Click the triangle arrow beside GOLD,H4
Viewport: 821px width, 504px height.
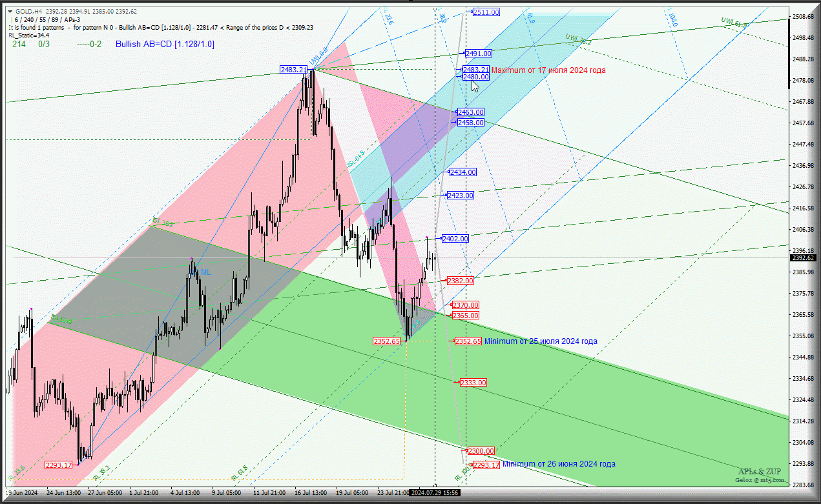click(10, 12)
